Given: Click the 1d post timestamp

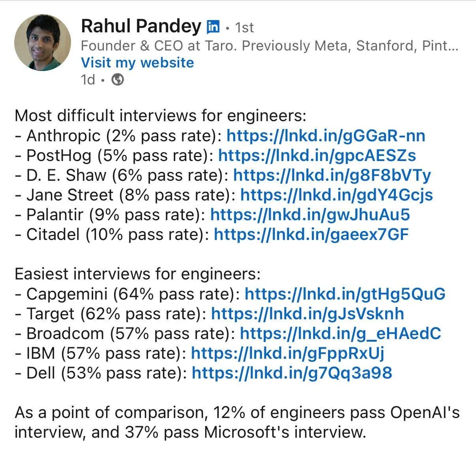Looking at the screenshot, I should coord(88,80).
